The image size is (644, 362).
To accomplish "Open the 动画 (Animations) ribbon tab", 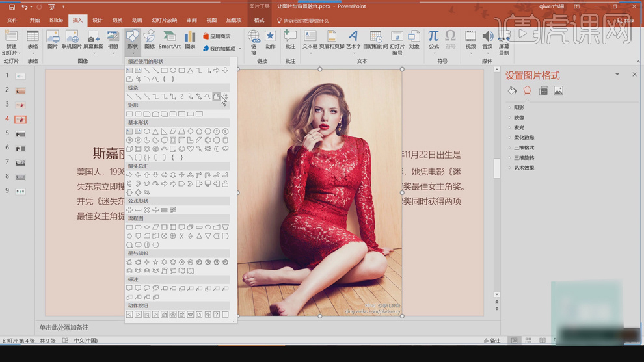I will click(x=137, y=20).
